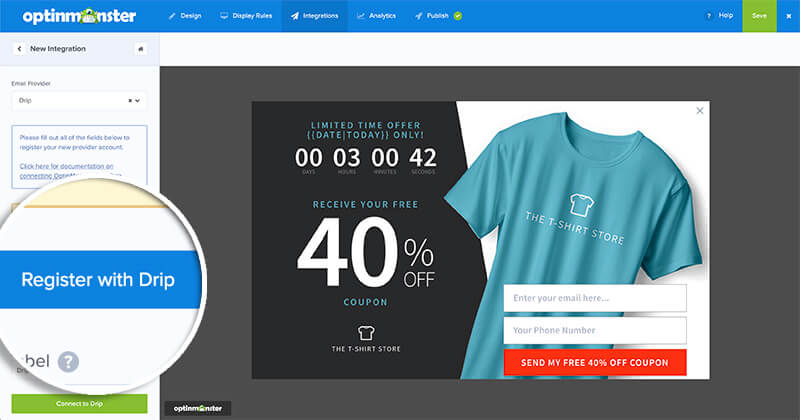Click the OptinMonster logo in header
800x420 pixels.
tap(79, 16)
